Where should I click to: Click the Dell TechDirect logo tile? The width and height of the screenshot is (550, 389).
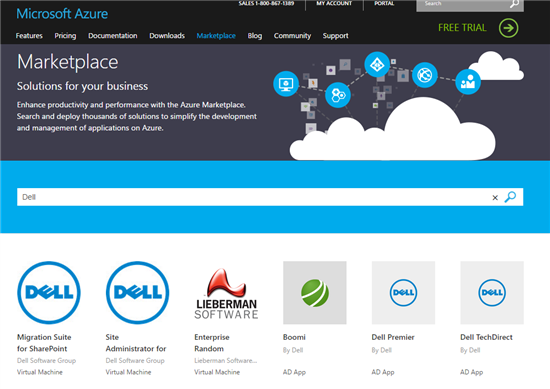click(x=492, y=293)
